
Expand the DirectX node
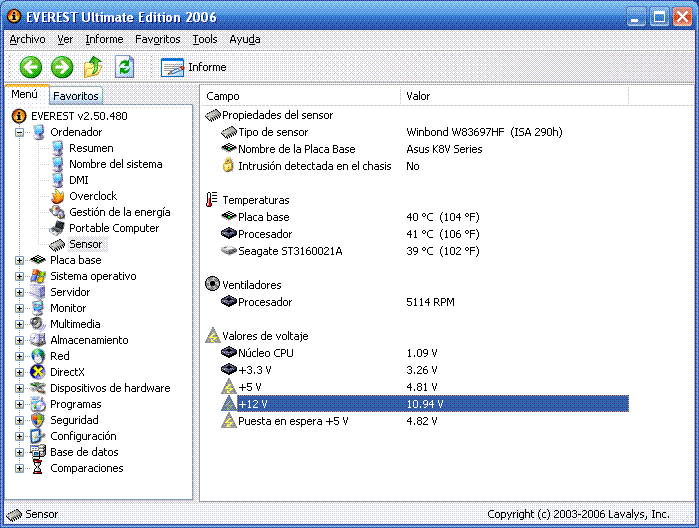(19, 372)
